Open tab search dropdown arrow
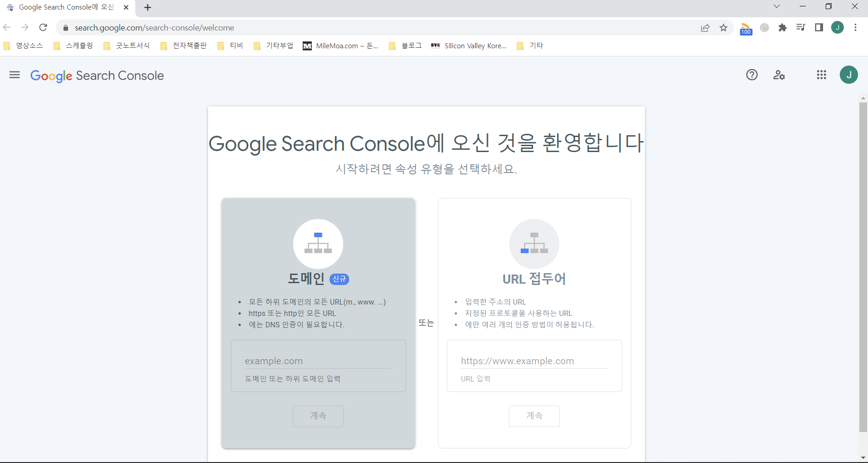Viewport: 868px width, 463px height. coord(777,6)
